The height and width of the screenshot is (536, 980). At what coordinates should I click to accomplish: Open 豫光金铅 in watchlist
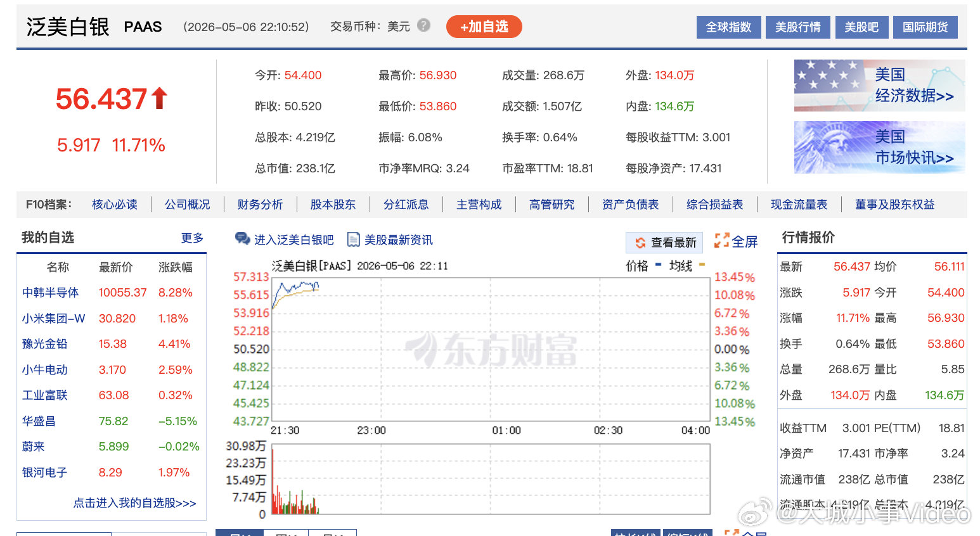click(45, 344)
